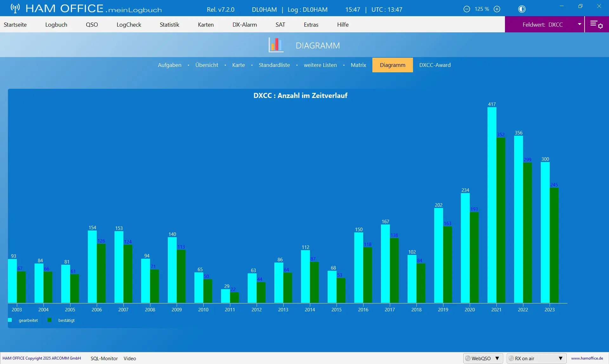The image size is (609, 364).
Task: Click the 2023 gearbeitet bar labeled 300
Action: [545, 232]
